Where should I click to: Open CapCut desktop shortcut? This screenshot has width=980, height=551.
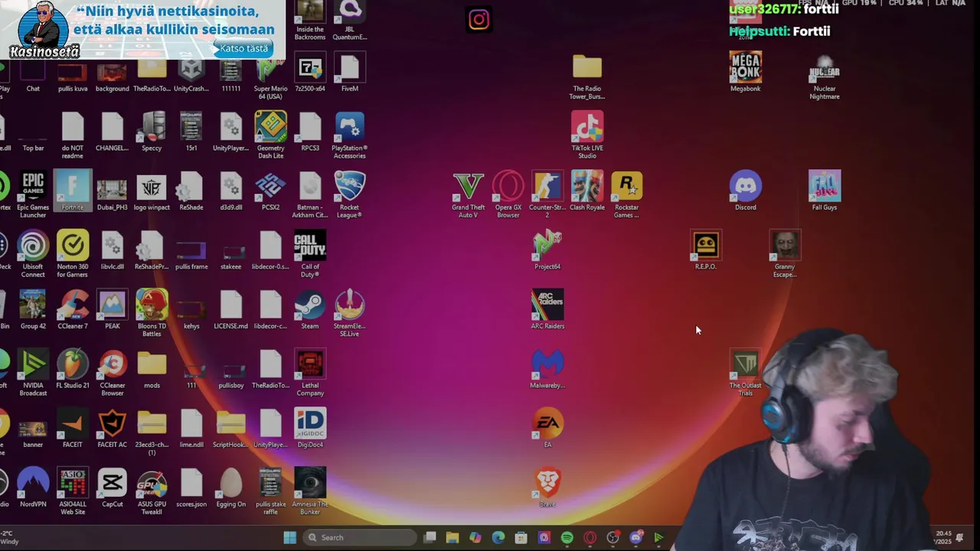(x=113, y=487)
